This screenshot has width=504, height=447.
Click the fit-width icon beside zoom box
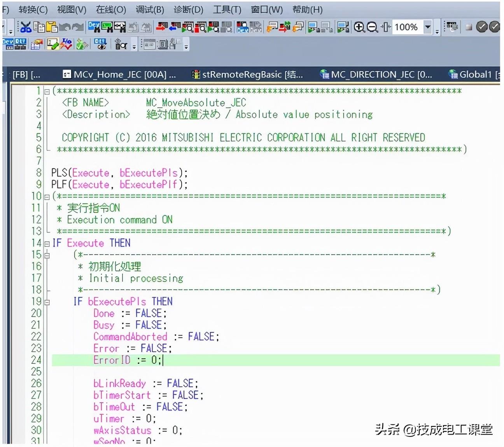click(385, 27)
